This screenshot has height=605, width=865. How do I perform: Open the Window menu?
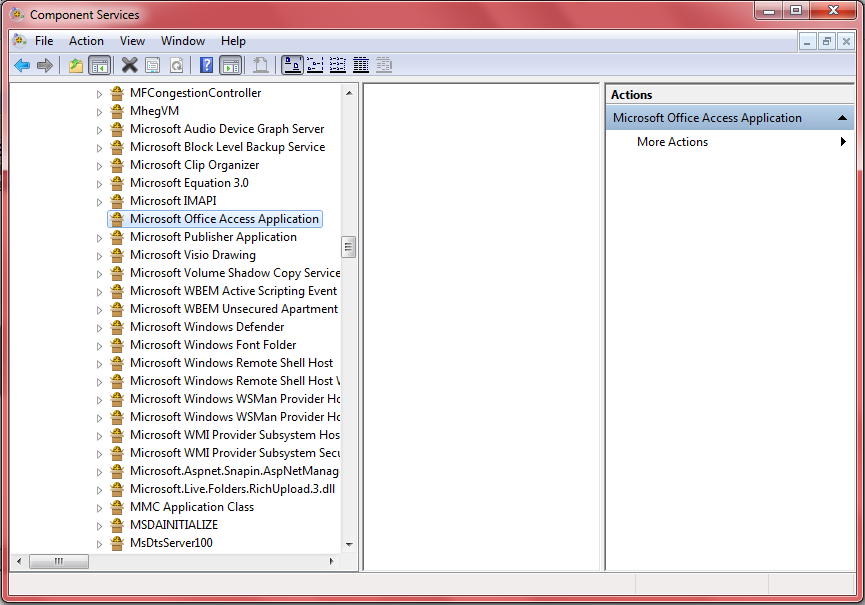[x=183, y=41]
